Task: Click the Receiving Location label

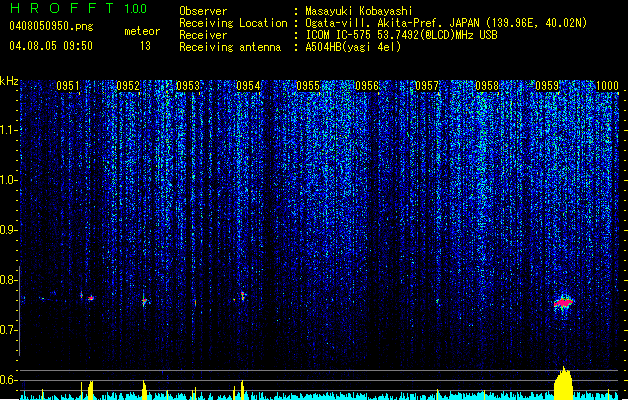Action: (233, 23)
